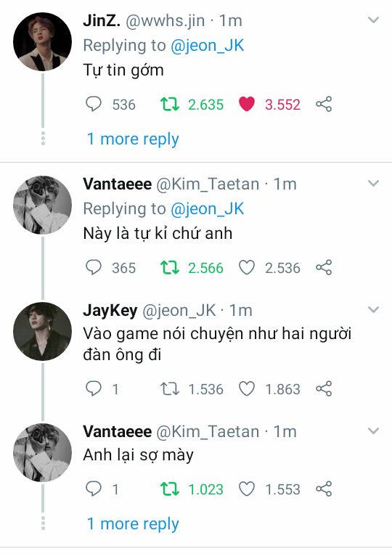The width and height of the screenshot is (392, 554).
Task: Share JayKey's 'Vào game nói chuyện' tweet
Action: tap(324, 388)
